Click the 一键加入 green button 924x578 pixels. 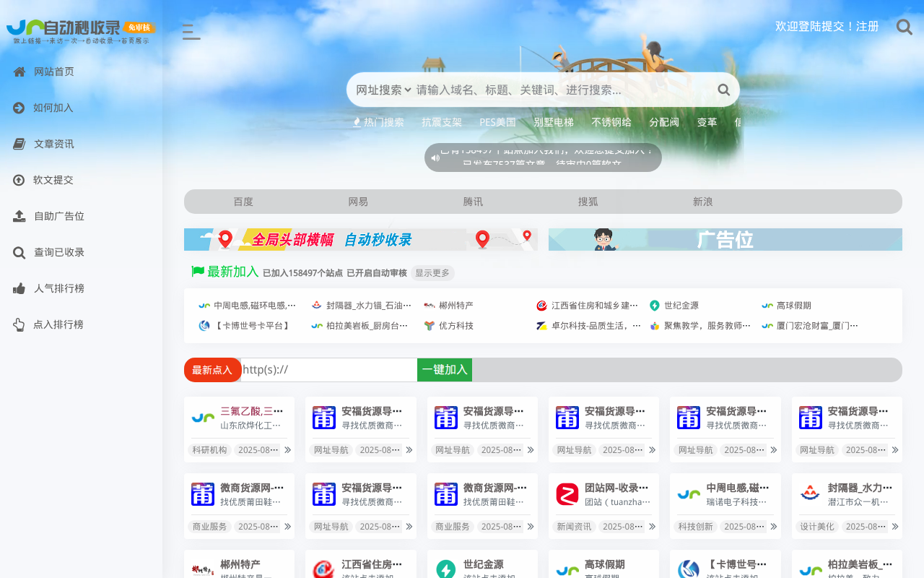[x=445, y=369]
